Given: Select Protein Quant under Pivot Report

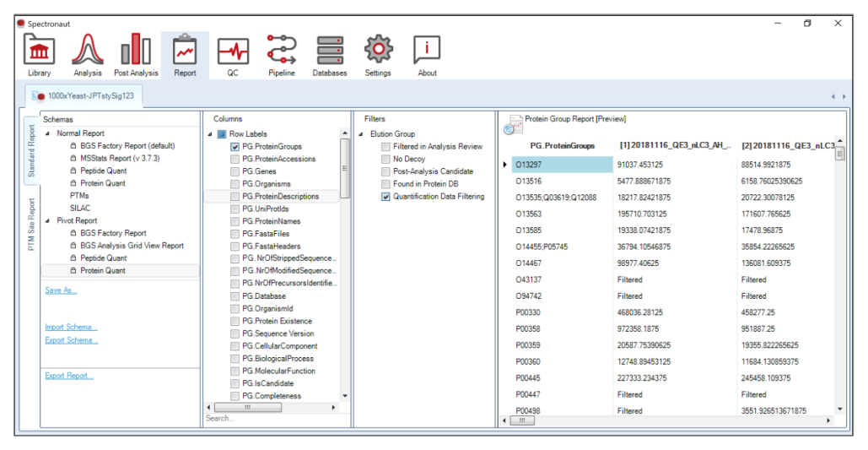Looking at the screenshot, I should click(103, 270).
